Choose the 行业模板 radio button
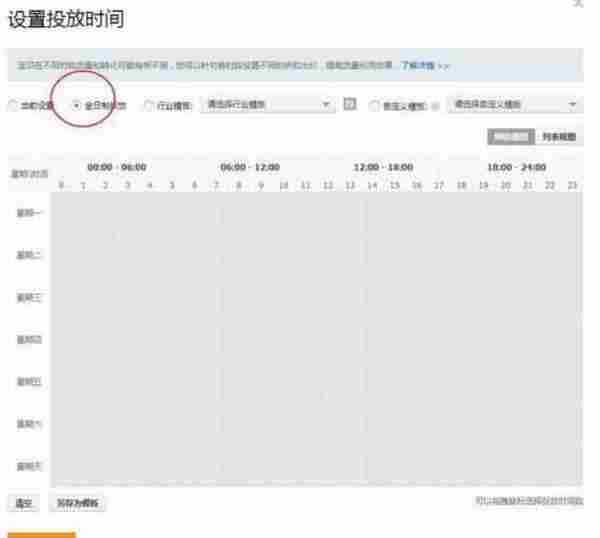This screenshot has height=538, width=600. point(149,105)
